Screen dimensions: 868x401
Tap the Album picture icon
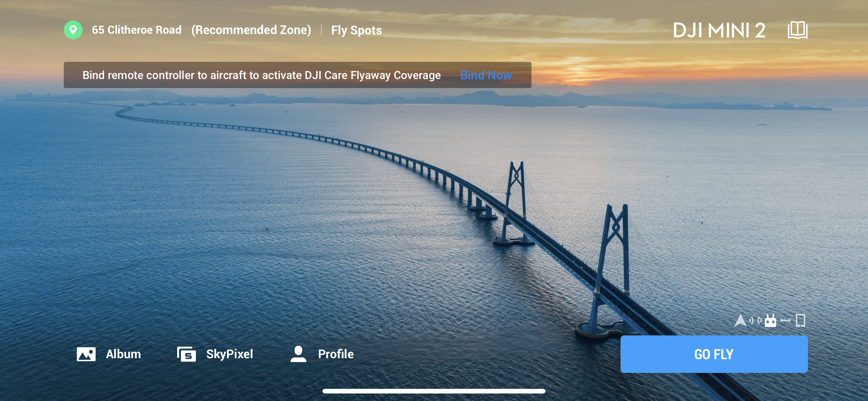86,354
